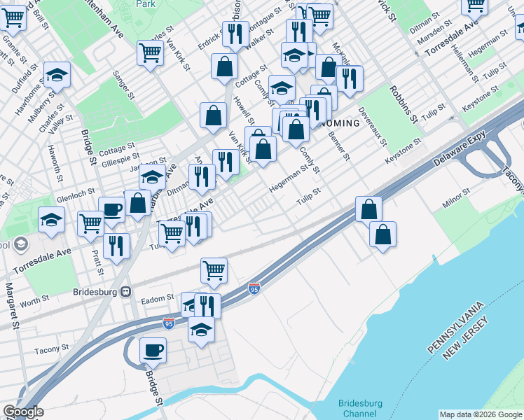524x420 pixels.
Task: Click Map data ©2026 Google text
Action: coord(481,415)
